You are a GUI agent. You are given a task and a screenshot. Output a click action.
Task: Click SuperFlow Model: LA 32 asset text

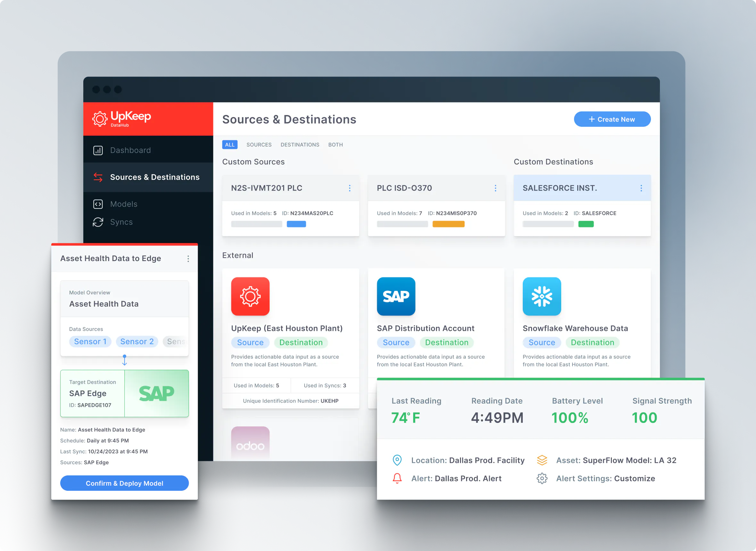point(629,460)
